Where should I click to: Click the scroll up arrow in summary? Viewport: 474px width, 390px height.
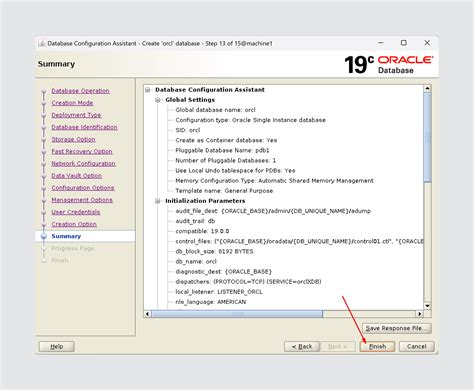pos(427,88)
